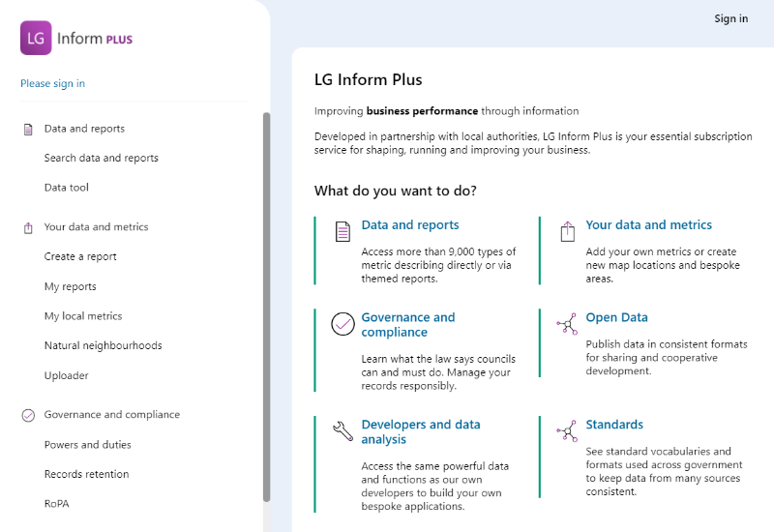Click the Developed in partnership with local authorities paragraph
Screen dimensions: 774x532
click(x=533, y=143)
